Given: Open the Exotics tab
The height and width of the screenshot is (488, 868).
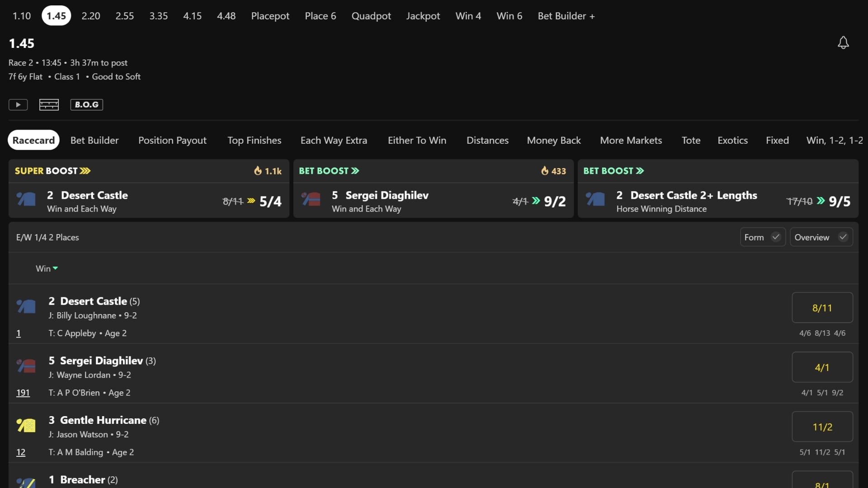Looking at the screenshot, I should click(x=732, y=141).
